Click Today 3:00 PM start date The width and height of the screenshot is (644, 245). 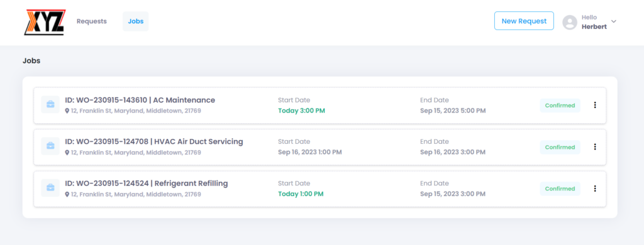pyautogui.click(x=301, y=111)
